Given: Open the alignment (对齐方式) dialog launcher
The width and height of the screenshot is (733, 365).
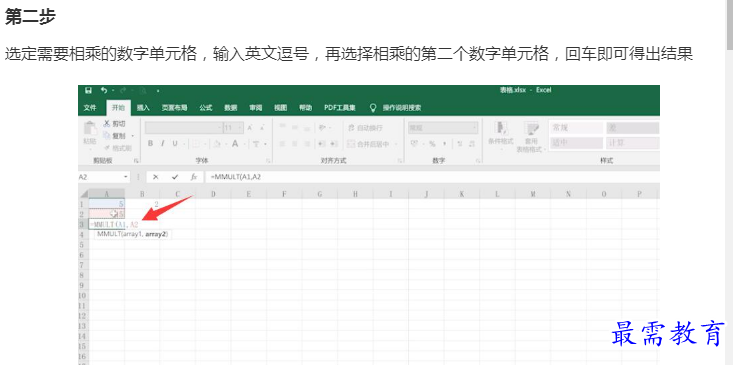Looking at the screenshot, I should (x=400, y=161).
